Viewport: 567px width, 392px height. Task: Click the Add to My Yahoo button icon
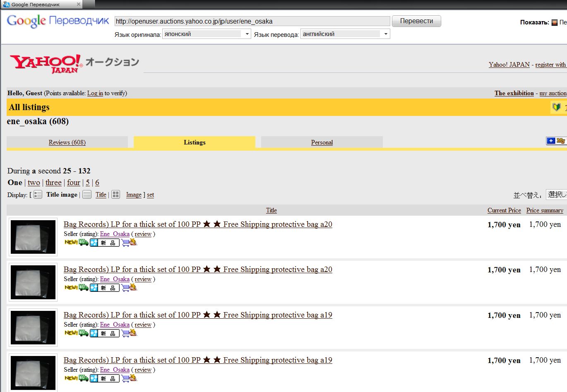[x=556, y=141]
